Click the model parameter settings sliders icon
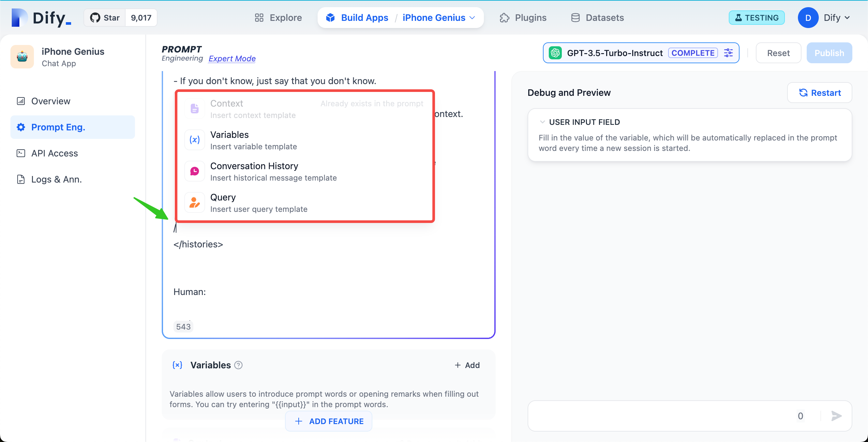 click(728, 53)
